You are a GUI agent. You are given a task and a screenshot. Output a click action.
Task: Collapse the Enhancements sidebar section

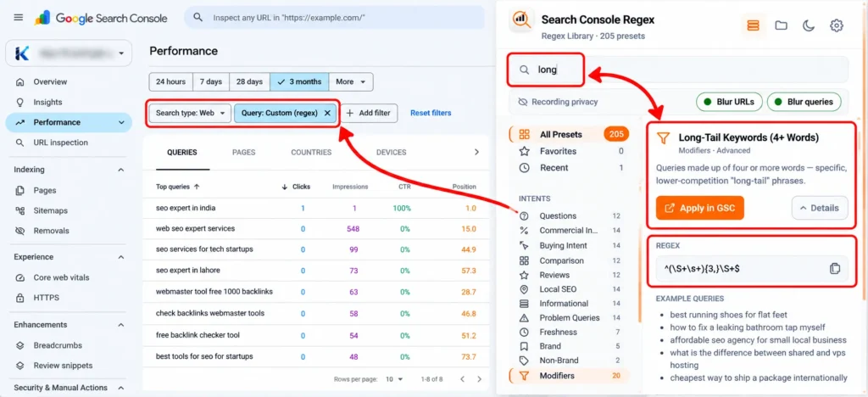121,324
